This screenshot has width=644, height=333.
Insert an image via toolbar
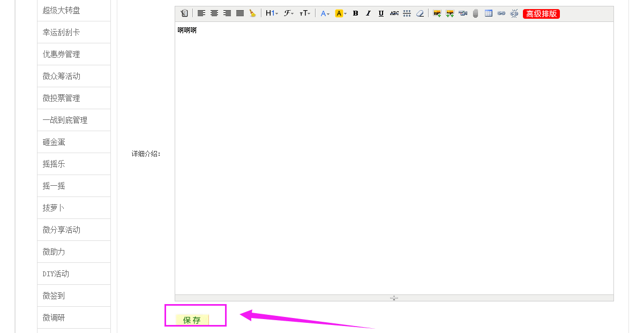[x=437, y=13]
